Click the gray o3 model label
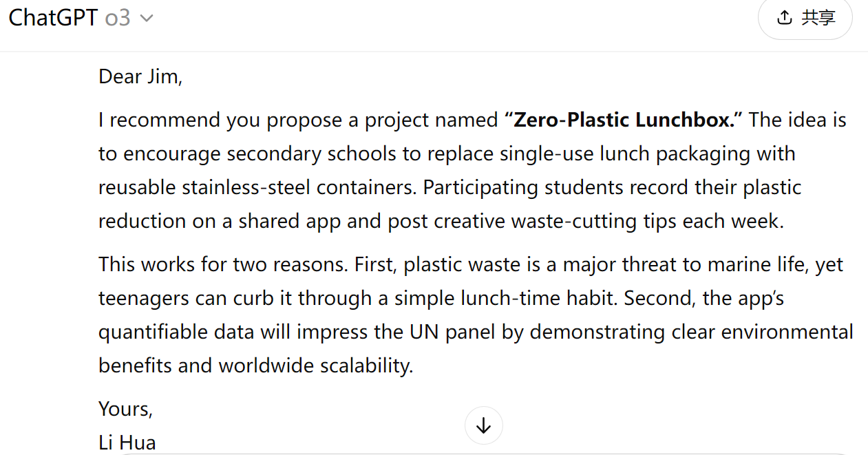The height and width of the screenshot is (455, 868). click(118, 18)
